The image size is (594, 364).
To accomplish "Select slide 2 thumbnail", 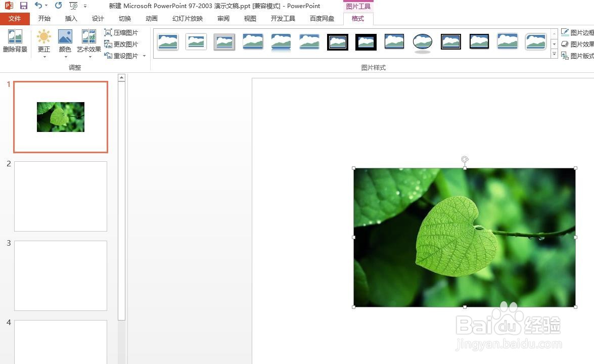I will [x=61, y=196].
